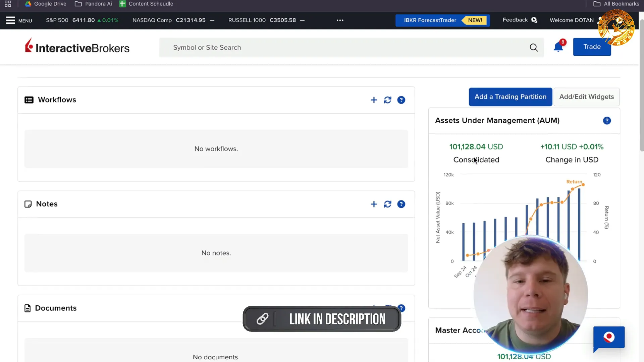Open help for the Notes widget
644x362 pixels.
[401, 204]
